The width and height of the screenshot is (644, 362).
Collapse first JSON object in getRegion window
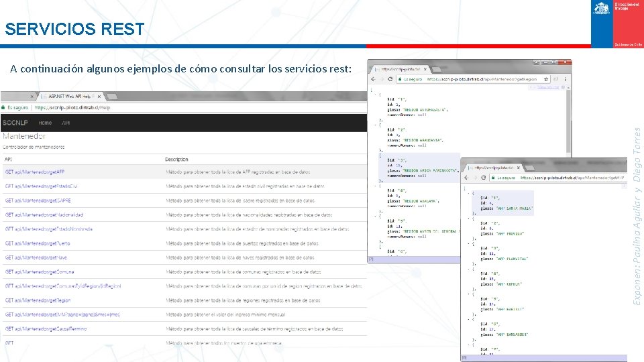[x=374, y=95]
